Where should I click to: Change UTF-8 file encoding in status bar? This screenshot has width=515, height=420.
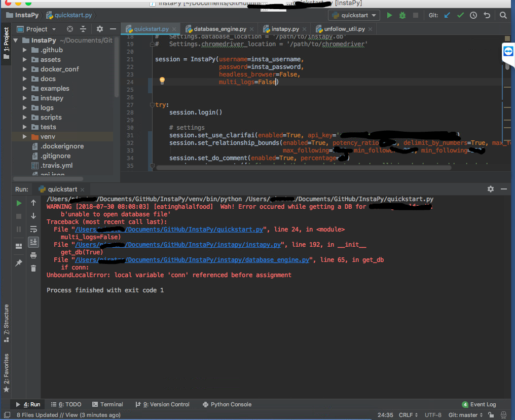coord(433,415)
